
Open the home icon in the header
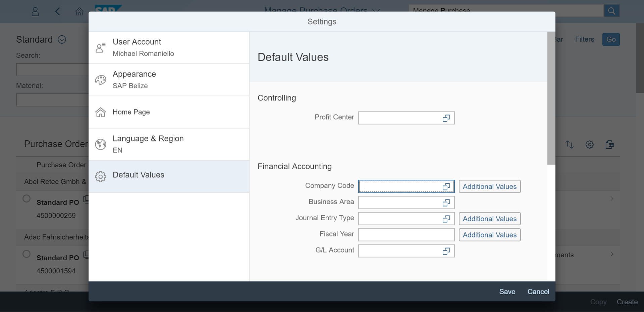[x=79, y=12]
